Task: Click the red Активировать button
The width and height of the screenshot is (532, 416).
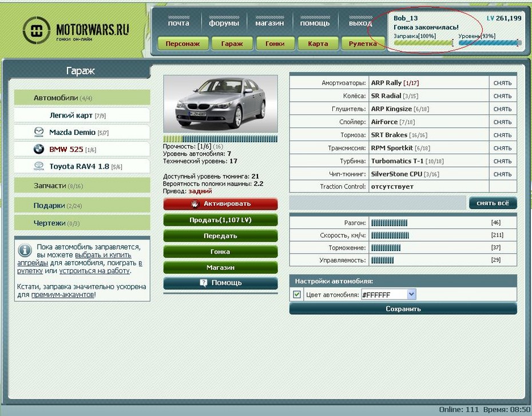Action: coord(221,204)
